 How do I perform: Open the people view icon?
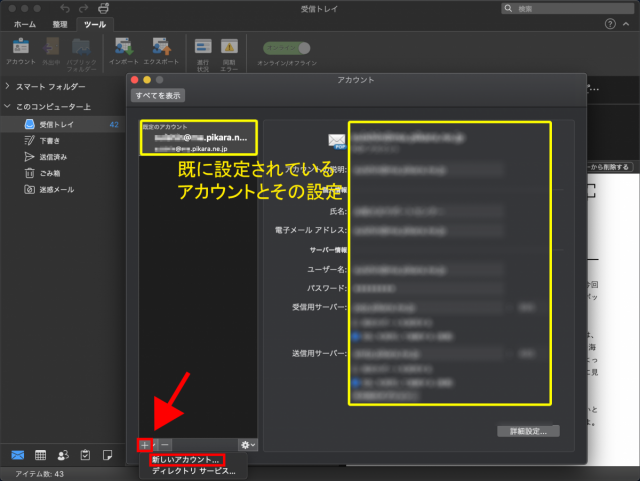click(63, 454)
